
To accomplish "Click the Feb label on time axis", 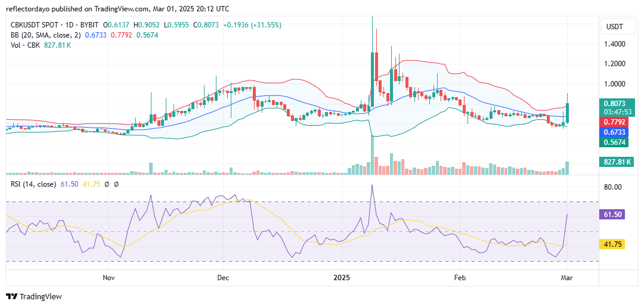I will click(459, 278).
